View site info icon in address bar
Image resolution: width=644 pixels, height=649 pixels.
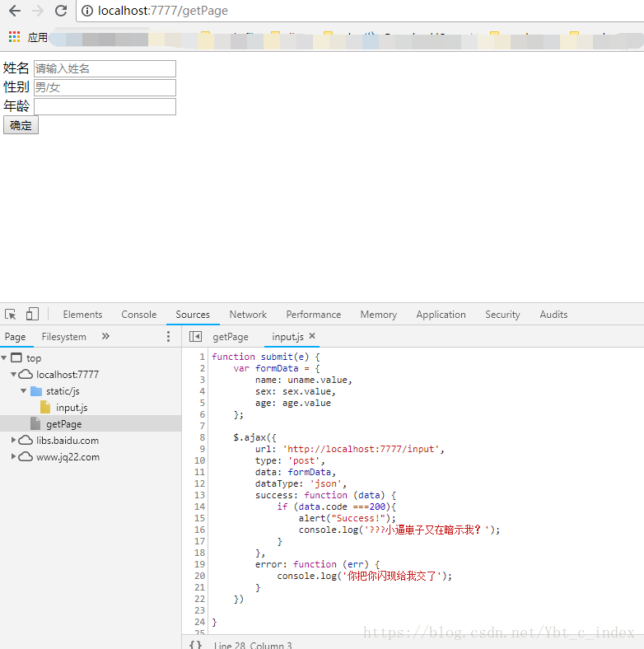click(x=87, y=11)
